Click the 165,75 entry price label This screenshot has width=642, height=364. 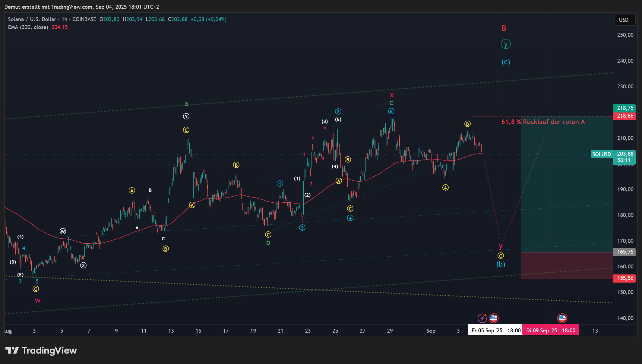pyautogui.click(x=625, y=252)
